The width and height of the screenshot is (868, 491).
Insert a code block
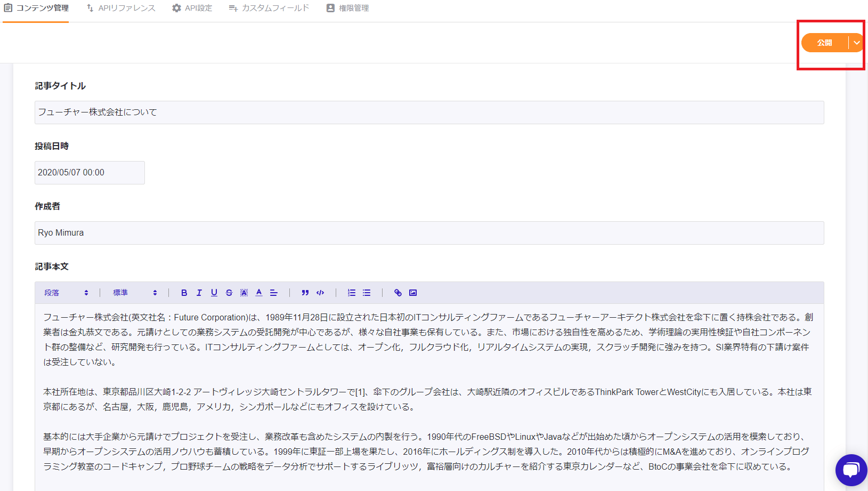(x=320, y=293)
